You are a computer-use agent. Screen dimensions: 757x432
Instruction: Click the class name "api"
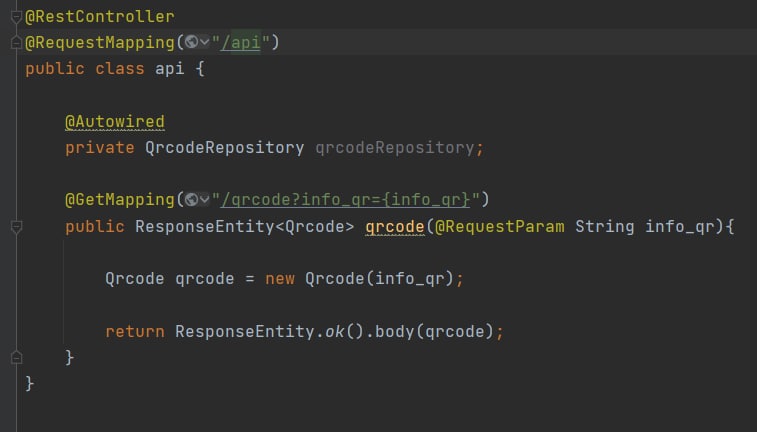(169, 69)
